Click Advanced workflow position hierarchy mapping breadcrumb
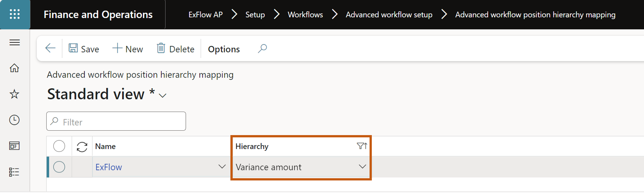Screen dimensions: 644x193 coord(535,15)
